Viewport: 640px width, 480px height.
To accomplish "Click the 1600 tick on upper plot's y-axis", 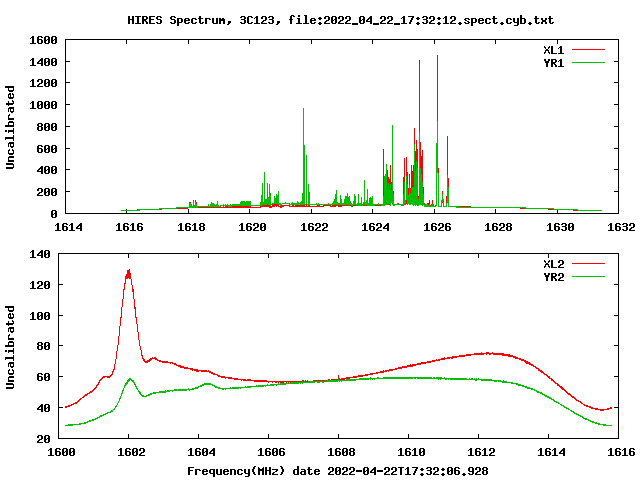I will tap(43, 40).
